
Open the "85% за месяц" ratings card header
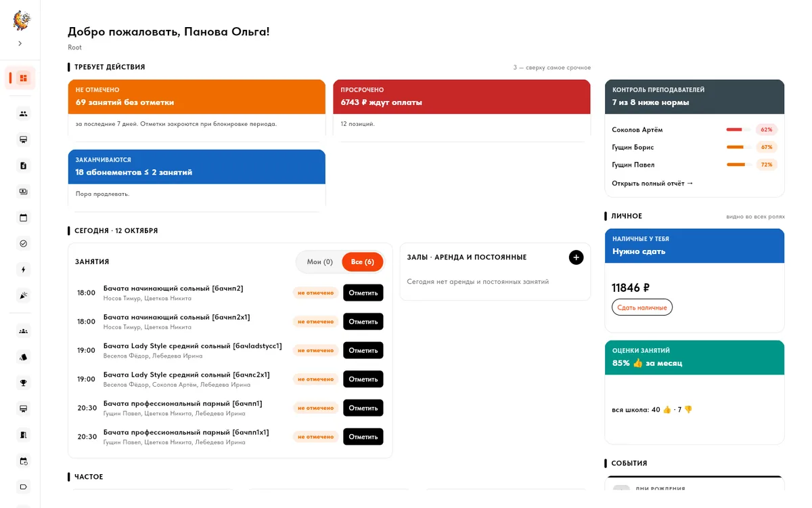tap(695, 358)
